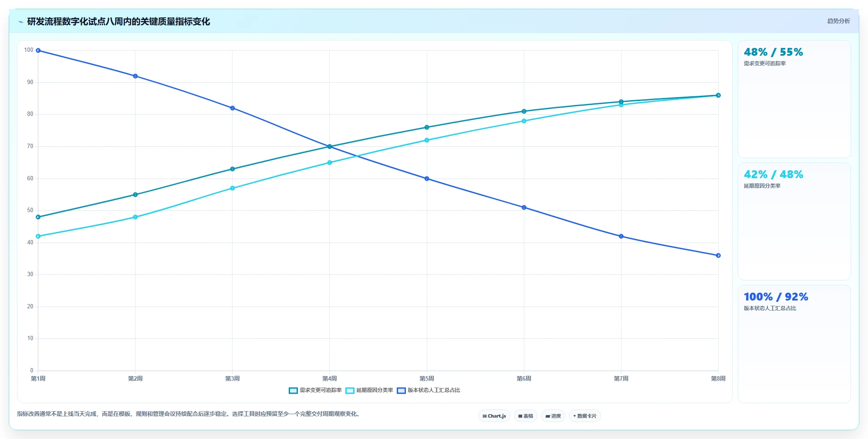Viewport: 868px width, 439px height.
Task: Click the 第4周 x-axis label
Action: tap(330, 378)
